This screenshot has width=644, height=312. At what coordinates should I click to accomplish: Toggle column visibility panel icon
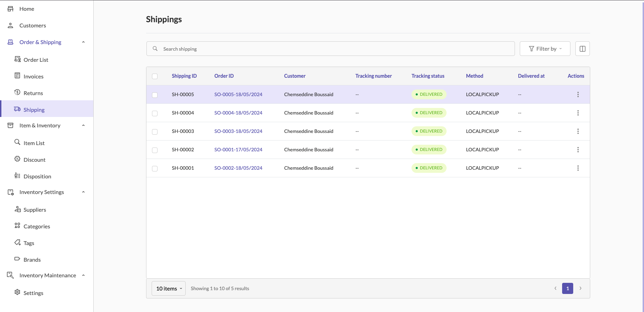pyautogui.click(x=583, y=49)
